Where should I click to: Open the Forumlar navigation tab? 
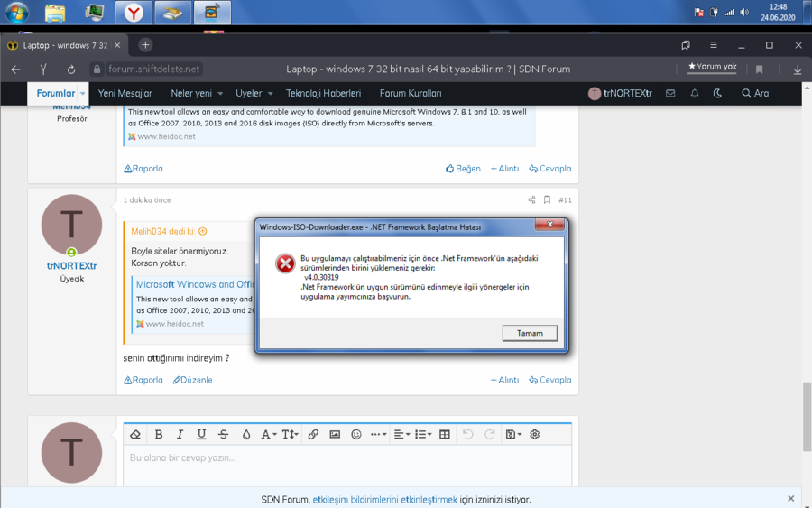[55, 93]
